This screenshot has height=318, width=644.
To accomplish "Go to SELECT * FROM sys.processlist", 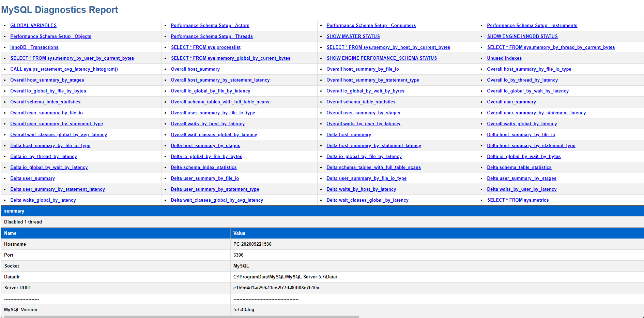I will 206,47.
